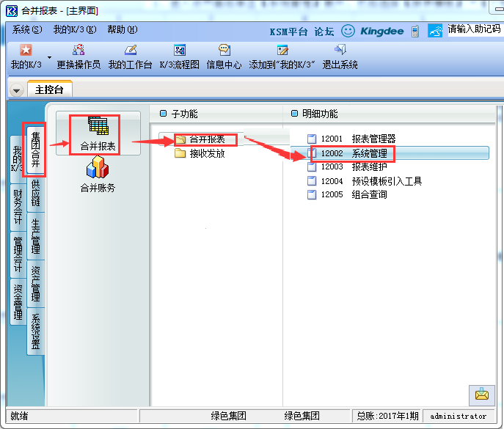This screenshot has width=504, height=429.
Task: Click the mail envelope icon at bottom right
Action: 481,395
